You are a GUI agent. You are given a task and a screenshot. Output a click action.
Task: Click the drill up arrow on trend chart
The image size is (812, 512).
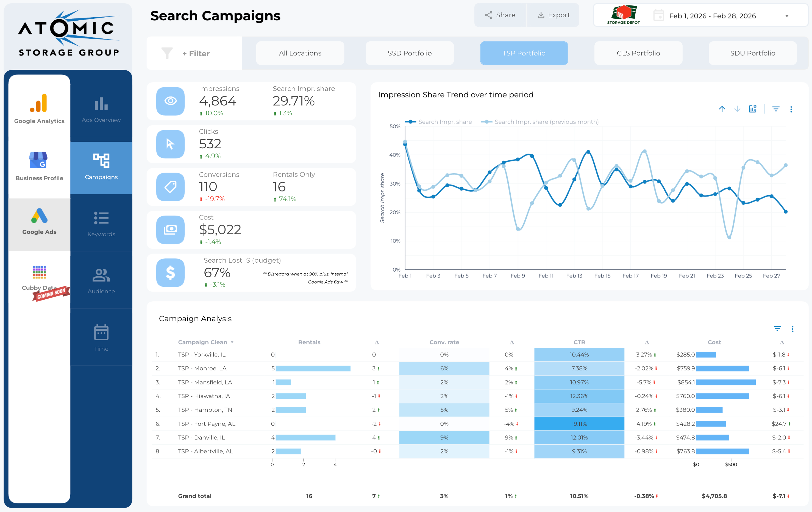(722, 109)
